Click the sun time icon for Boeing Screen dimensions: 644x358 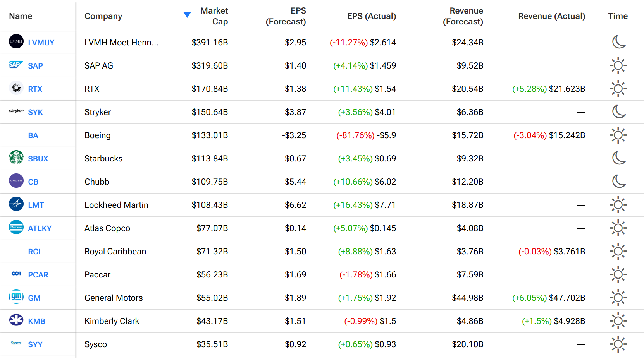coord(618,135)
